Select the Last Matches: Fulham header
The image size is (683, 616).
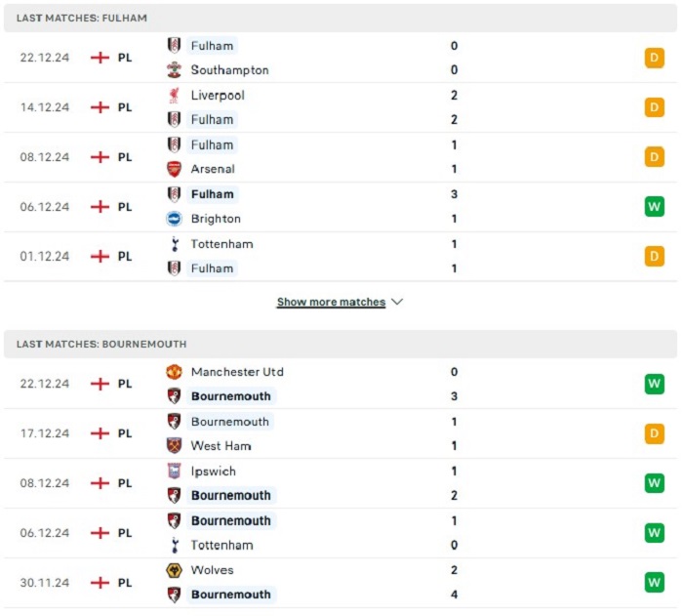point(341,18)
